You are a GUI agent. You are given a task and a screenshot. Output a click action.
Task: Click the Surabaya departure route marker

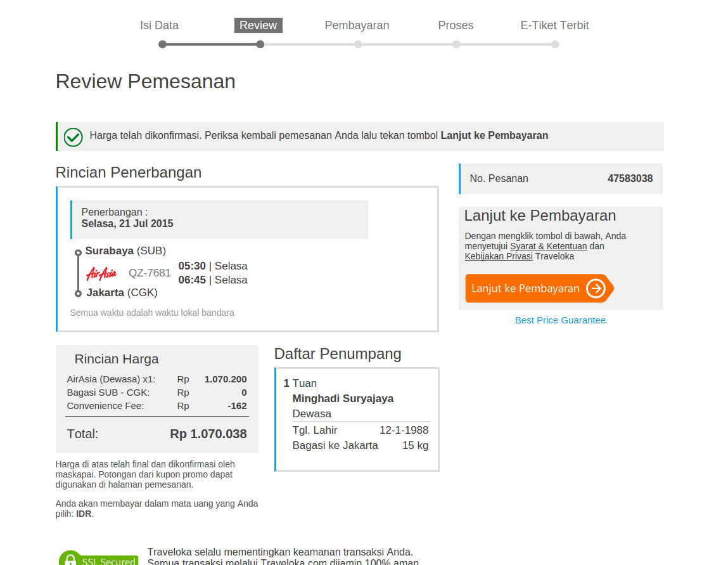[78, 252]
